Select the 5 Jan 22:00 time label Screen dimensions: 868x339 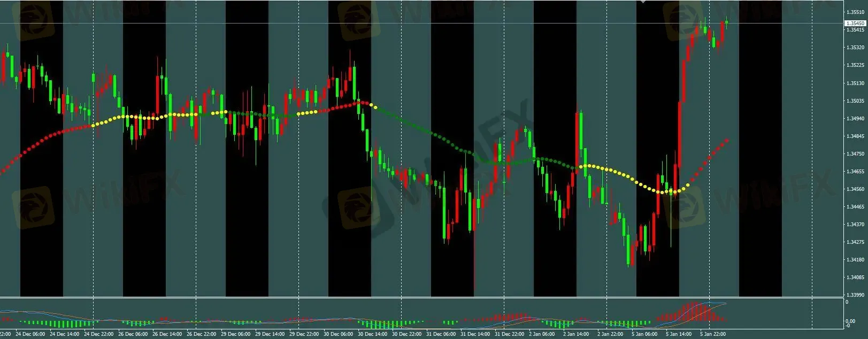[x=712, y=334]
